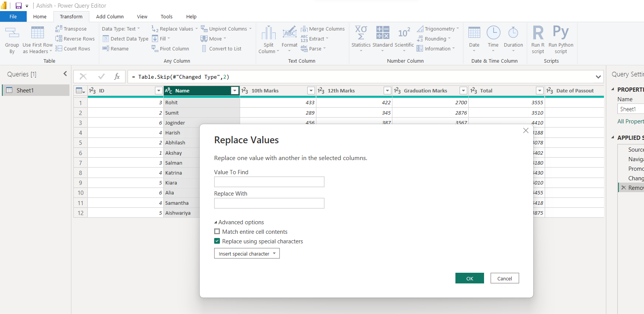This screenshot has width=644, height=314.
Task: Open Insert special character dropdown
Action: click(x=247, y=254)
